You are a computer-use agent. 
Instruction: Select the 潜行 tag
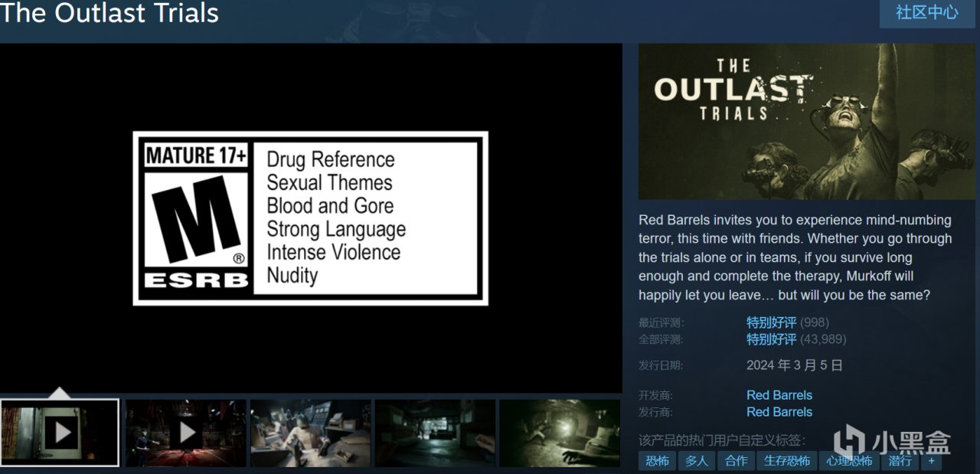[x=900, y=460]
